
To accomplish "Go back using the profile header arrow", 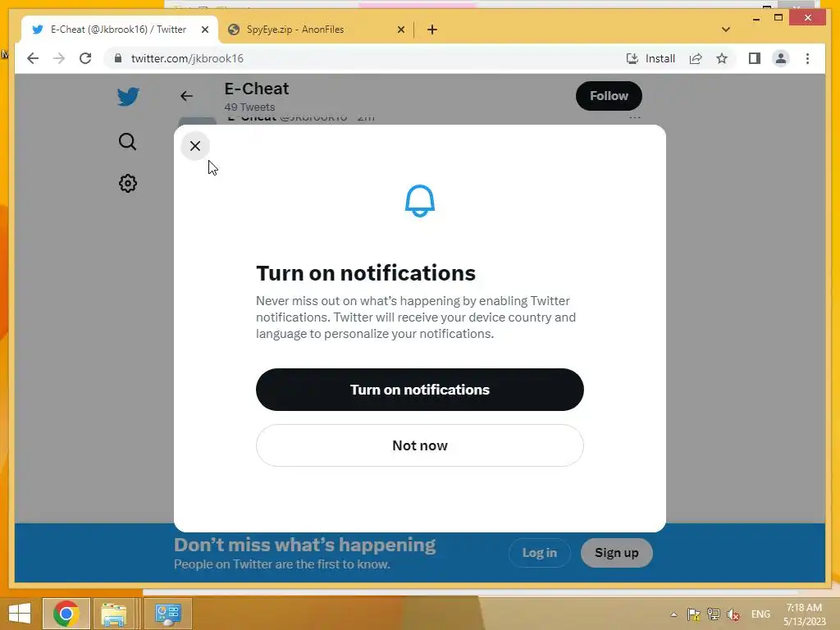I will click(x=186, y=96).
